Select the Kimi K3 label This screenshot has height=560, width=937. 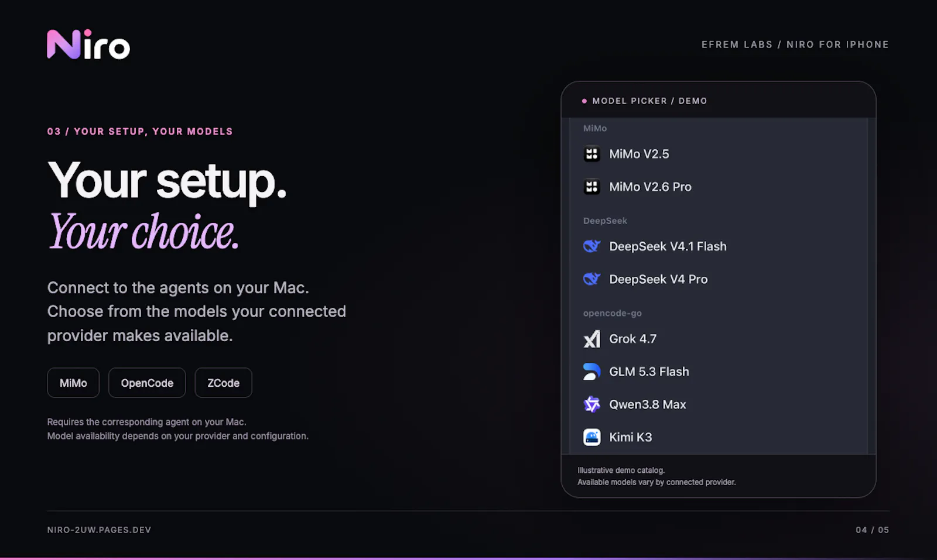pos(630,437)
